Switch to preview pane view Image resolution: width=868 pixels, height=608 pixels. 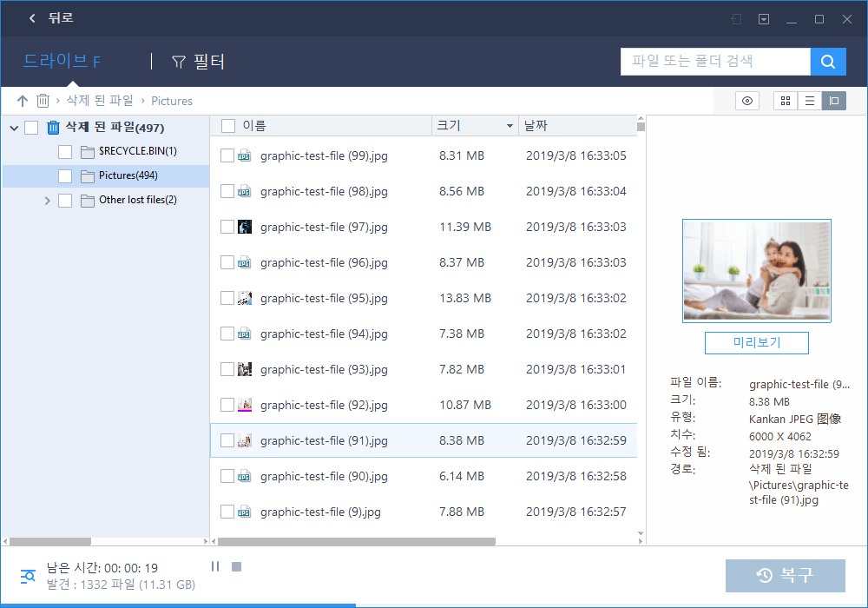[833, 101]
